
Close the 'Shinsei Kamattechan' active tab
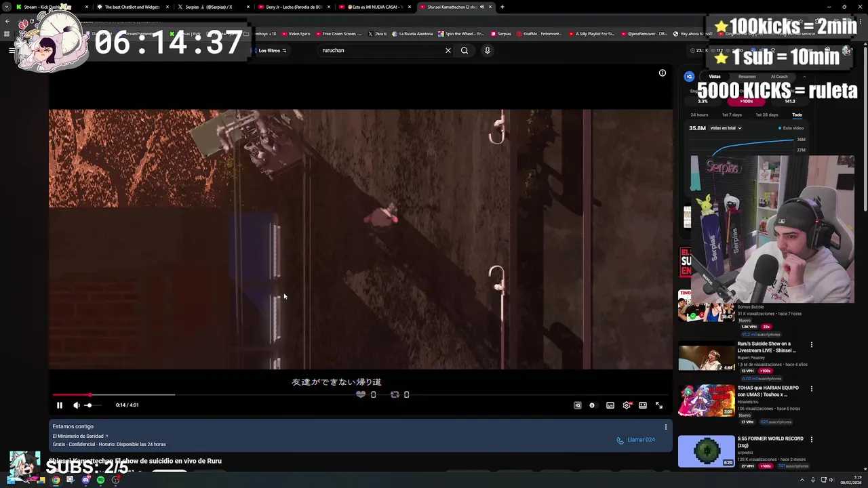pos(490,7)
